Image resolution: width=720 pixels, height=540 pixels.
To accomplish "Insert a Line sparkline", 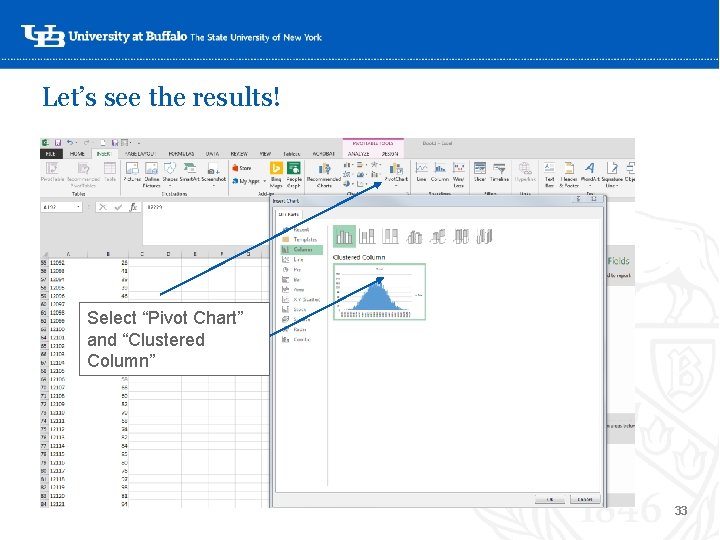I will (x=422, y=172).
